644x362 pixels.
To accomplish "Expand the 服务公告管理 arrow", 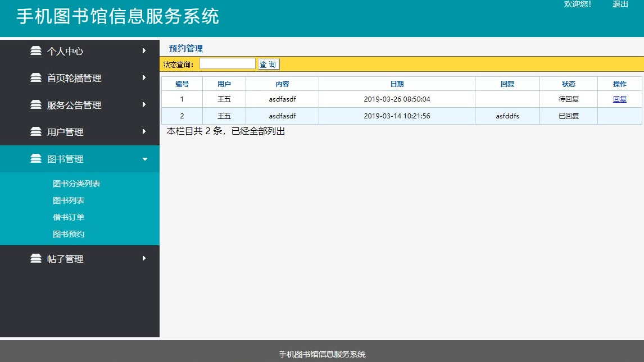I will [x=144, y=104].
